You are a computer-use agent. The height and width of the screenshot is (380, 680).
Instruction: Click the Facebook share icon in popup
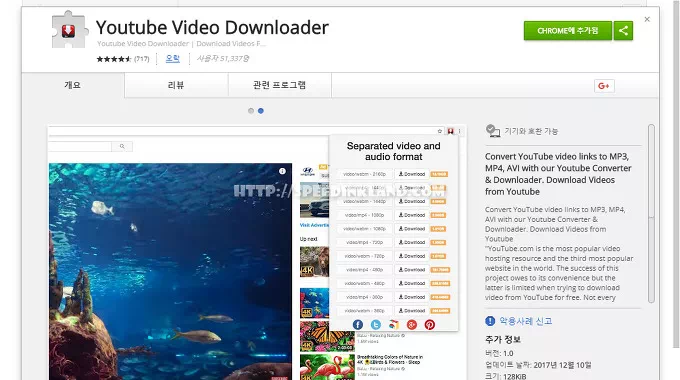click(x=358, y=324)
